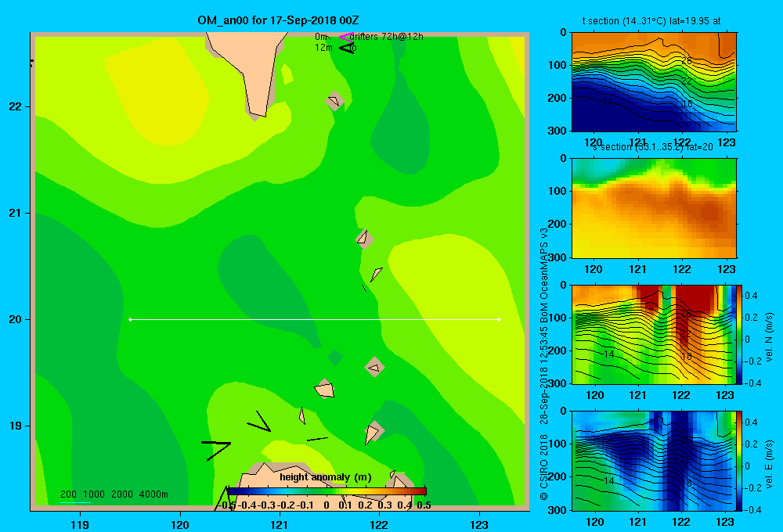Click the title 'OM_an00 for 17-Sep-2018 00Z'
Image resolution: width=783 pixels, height=532 pixels.
[x=278, y=20]
